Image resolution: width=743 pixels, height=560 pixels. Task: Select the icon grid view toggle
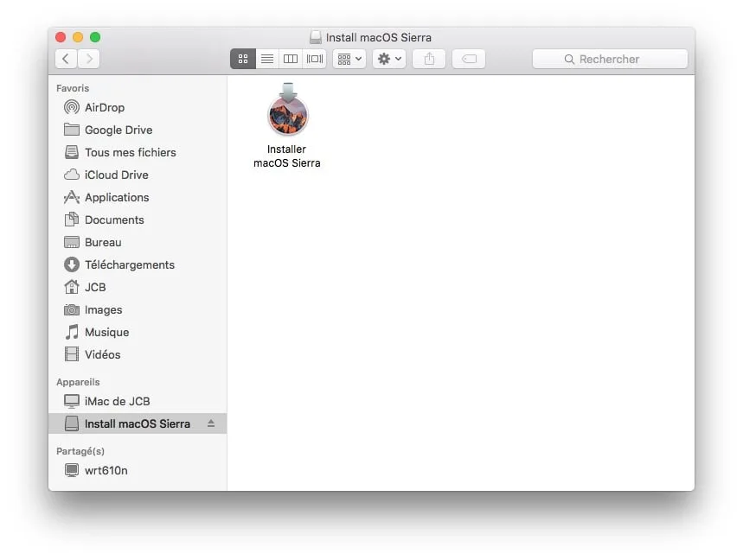click(x=243, y=59)
